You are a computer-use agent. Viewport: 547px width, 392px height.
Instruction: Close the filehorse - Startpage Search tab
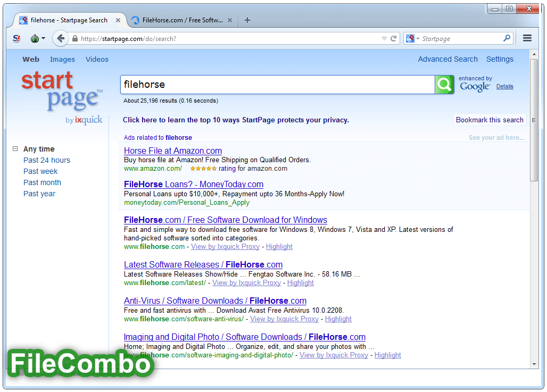(118, 20)
